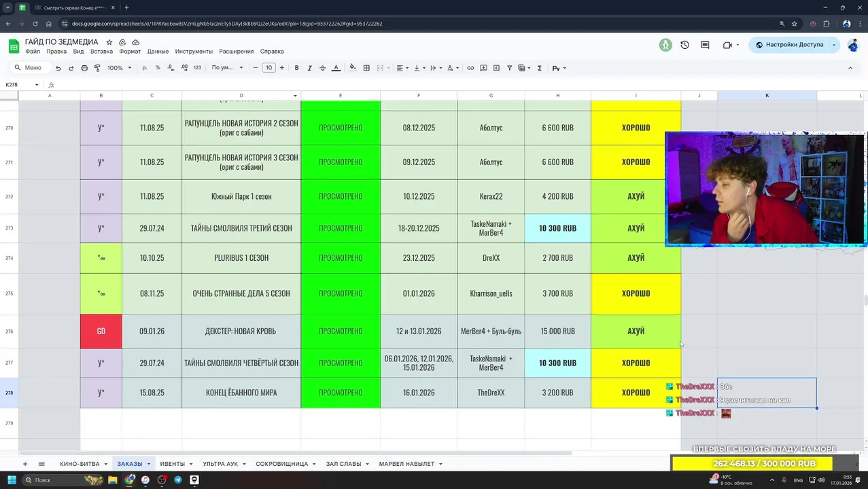View cloud save status icon
The width and height of the screenshot is (868, 489).
[x=135, y=42]
